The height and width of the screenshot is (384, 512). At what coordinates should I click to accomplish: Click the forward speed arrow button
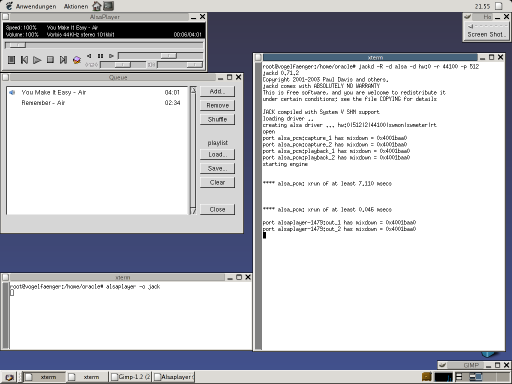(111, 56)
